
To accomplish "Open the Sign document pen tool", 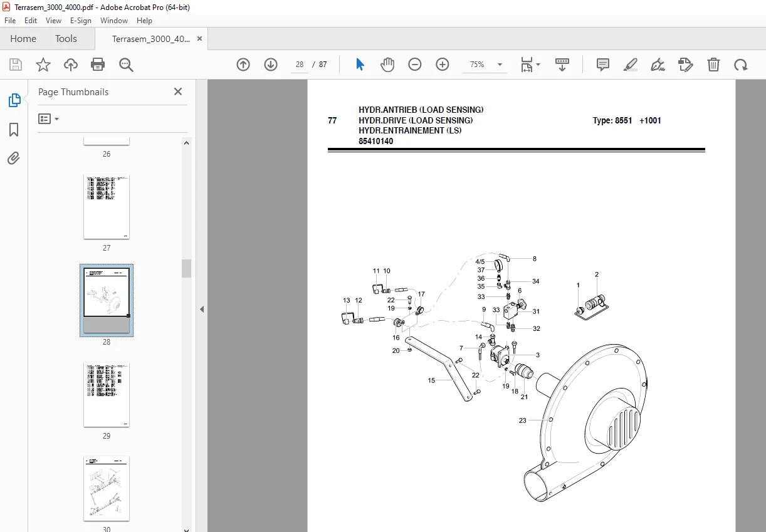I will 658,65.
